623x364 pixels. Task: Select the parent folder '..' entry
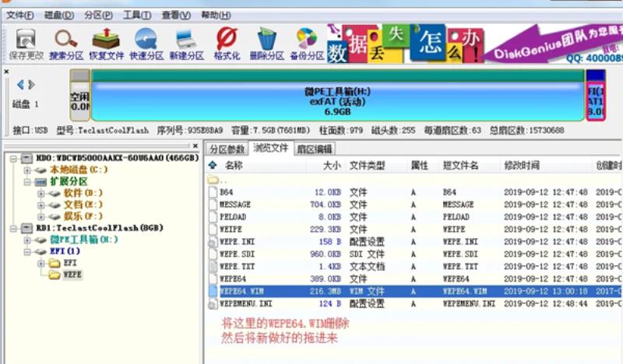tap(217, 180)
